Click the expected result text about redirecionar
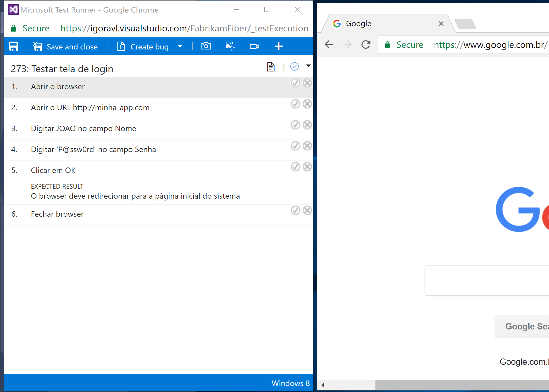 pyautogui.click(x=135, y=196)
